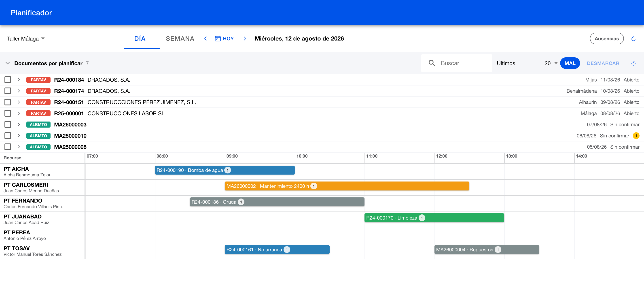The image size is (644, 282).
Task: Expand row R24-000184 details
Action: (19, 80)
